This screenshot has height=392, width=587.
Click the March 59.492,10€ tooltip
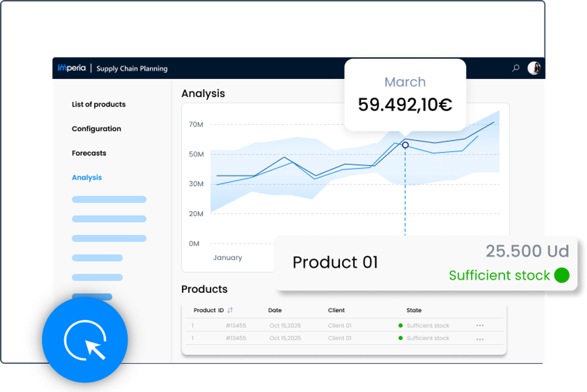tap(405, 95)
